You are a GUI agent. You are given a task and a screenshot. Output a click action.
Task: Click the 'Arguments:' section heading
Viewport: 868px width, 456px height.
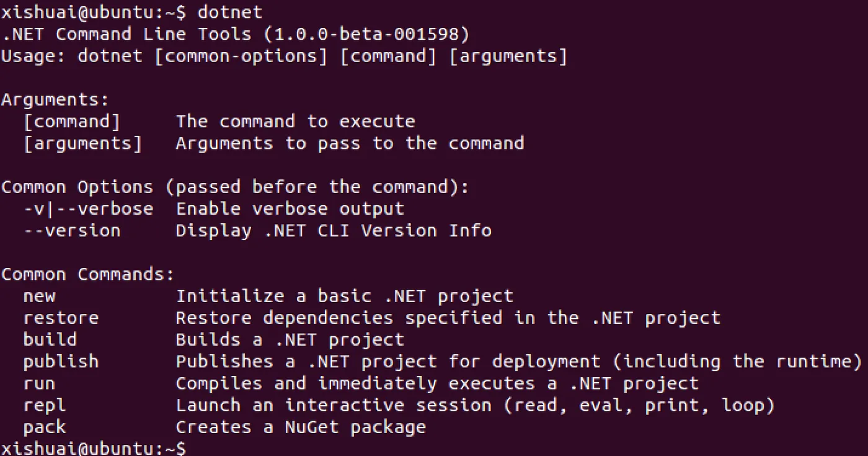[55, 100]
